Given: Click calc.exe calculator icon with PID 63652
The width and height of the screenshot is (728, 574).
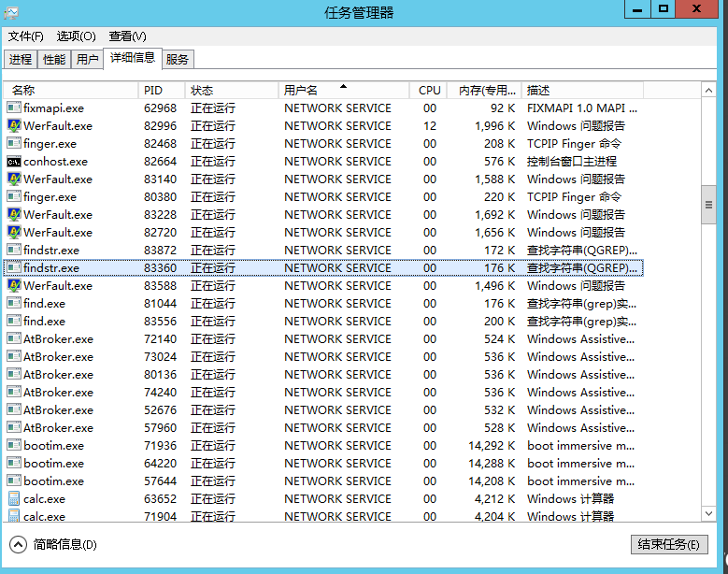Looking at the screenshot, I should (x=14, y=498).
